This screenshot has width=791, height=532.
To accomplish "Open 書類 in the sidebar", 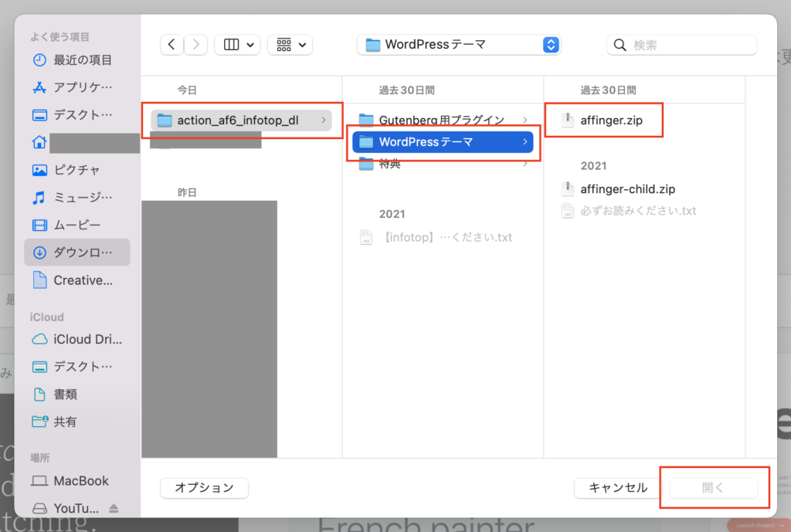I will pyautogui.click(x=77, y=395).
